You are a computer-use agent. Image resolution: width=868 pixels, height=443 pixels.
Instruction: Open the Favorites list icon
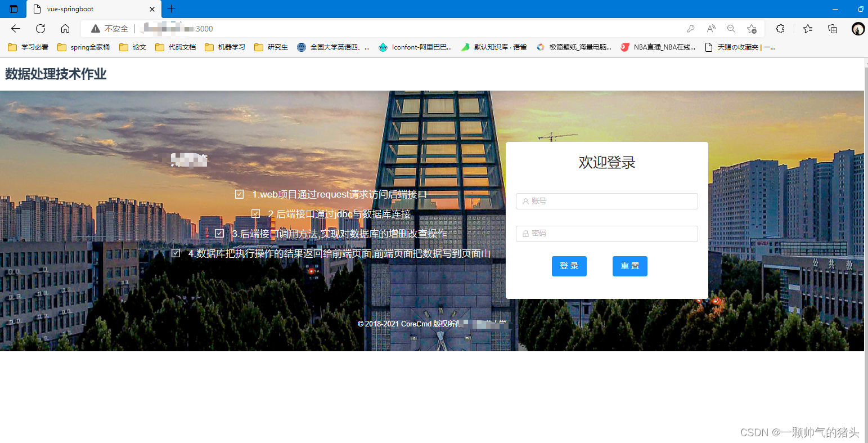click(x=807, y=29)
